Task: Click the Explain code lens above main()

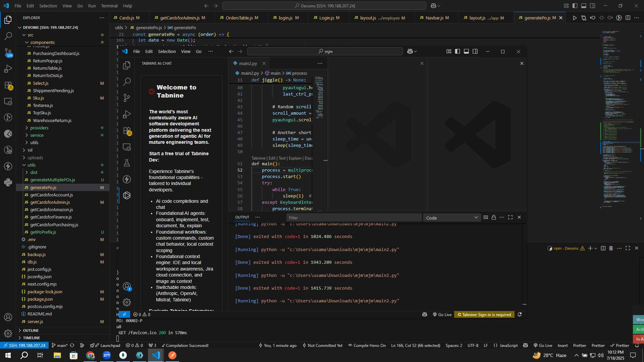Action: pyautogui.click(x=295, y=158)
